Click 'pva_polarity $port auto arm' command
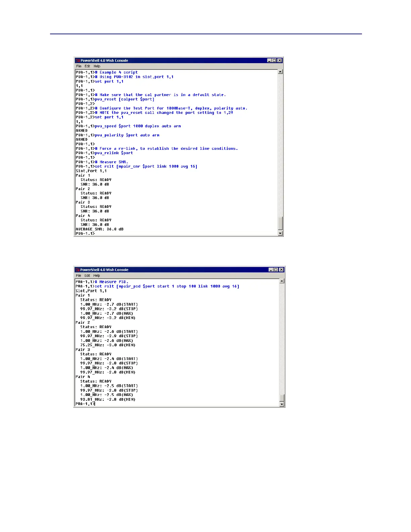This screenshot has height=532, width=411. tap(127, 135)
